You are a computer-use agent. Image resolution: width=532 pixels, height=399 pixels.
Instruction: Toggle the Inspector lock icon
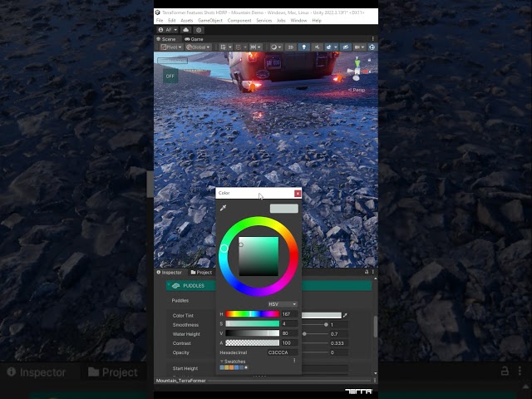[367, 272]
